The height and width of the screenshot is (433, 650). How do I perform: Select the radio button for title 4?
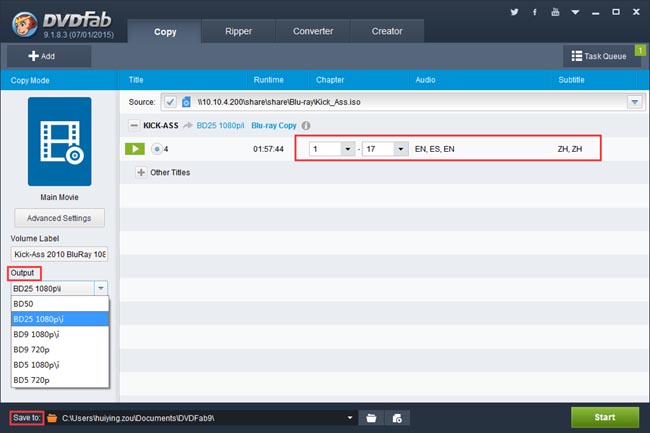(157, 149)
